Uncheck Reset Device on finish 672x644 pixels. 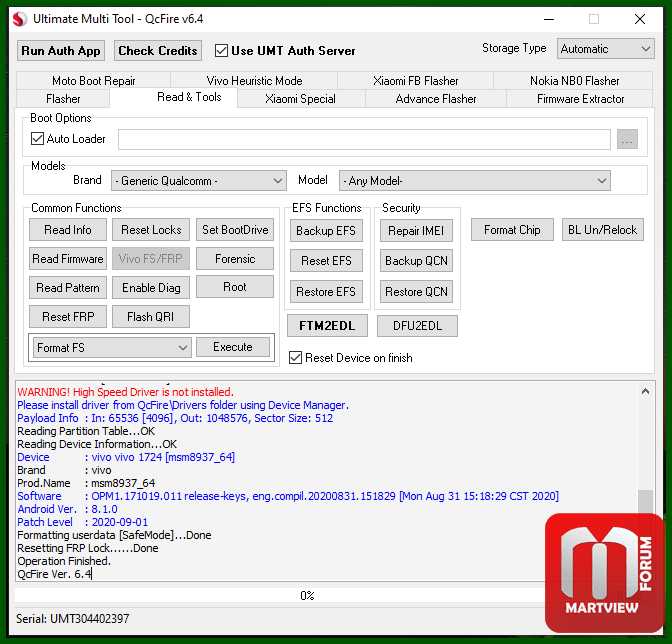pyautogui.click(x=295, y=358)
